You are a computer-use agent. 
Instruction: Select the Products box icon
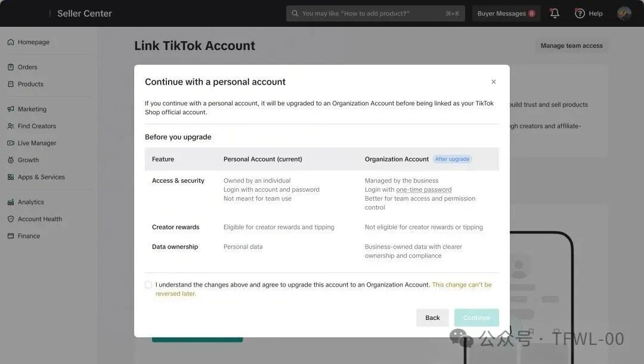point(11,84)
